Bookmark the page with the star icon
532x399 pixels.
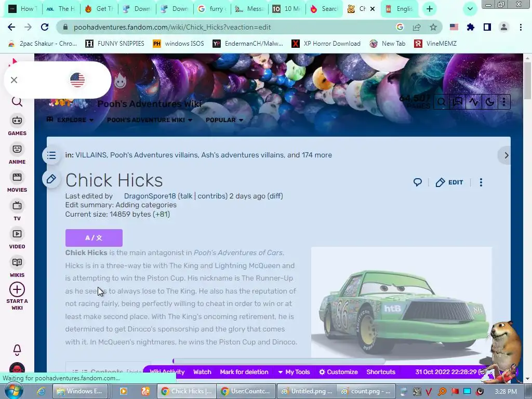pyautogui.click(x=433, y=27)
